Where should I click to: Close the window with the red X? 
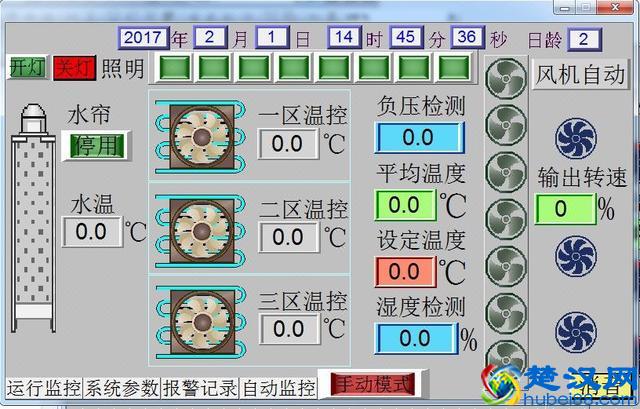point(616,7)
